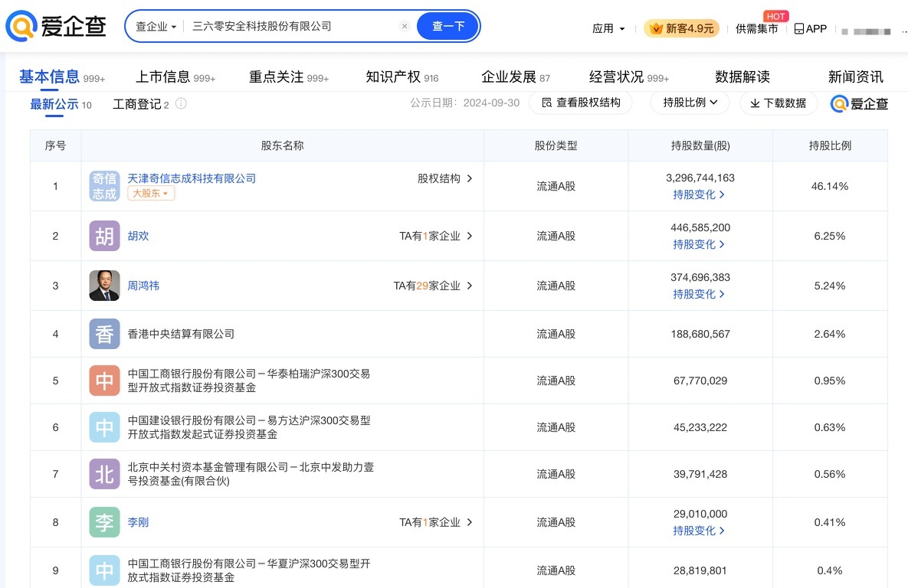Open the 查企业 search type dropdown
This screenshot has height=588, width=908.
pos(156,26)
